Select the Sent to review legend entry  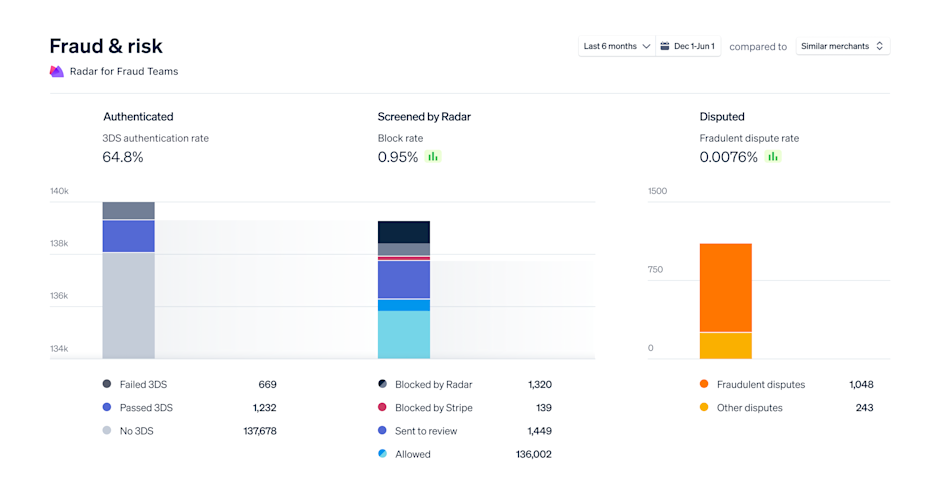point(465,431)
